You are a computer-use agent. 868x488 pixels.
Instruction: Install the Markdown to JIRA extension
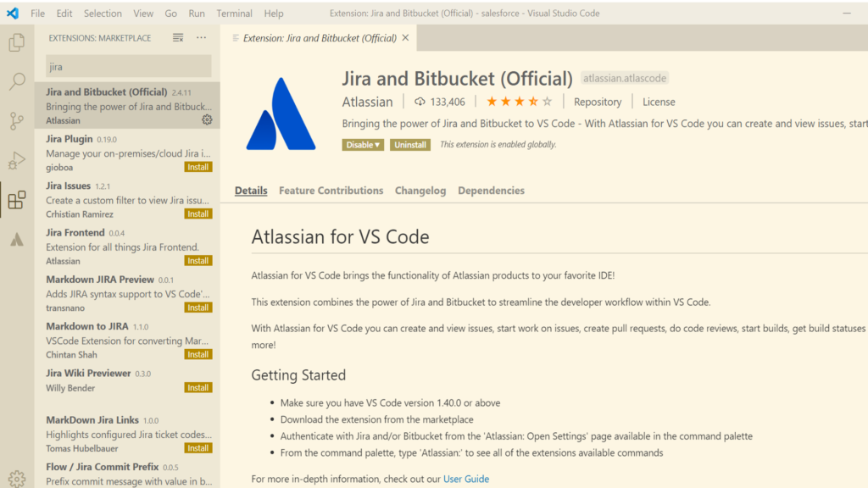(x=198, y=355)
